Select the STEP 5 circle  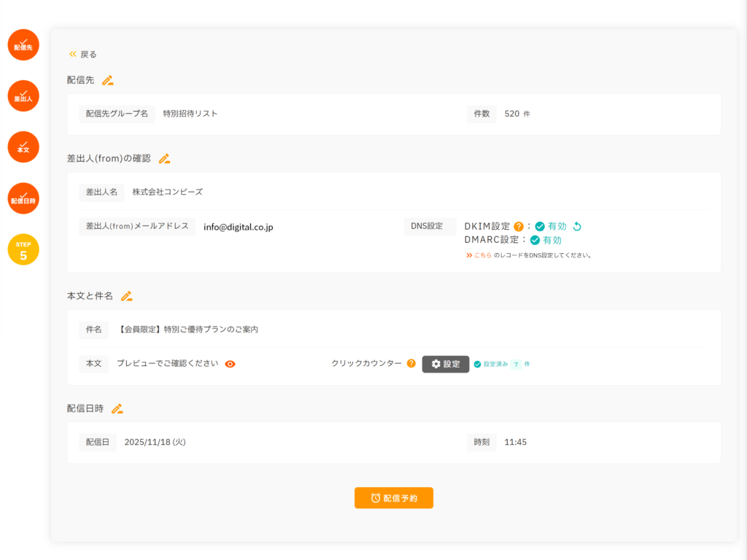tap(23, 249)
